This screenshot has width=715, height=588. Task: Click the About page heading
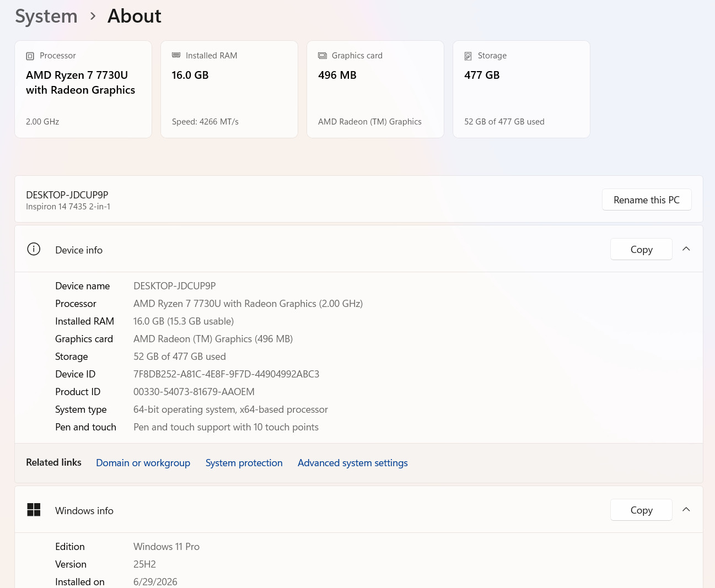tap(135, 17)
